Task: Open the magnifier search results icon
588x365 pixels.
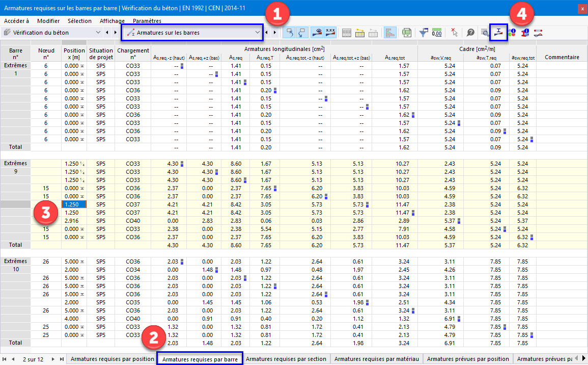Action: tap(484, 32)
